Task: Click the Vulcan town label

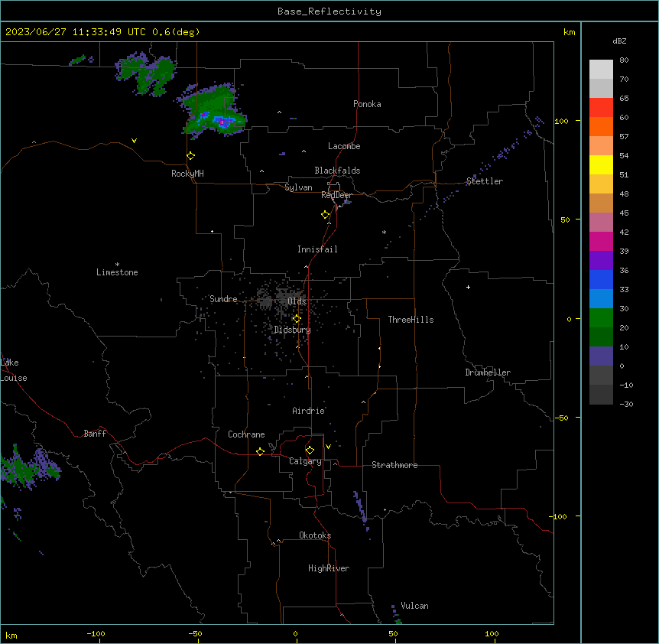Action: pos(414,606)
